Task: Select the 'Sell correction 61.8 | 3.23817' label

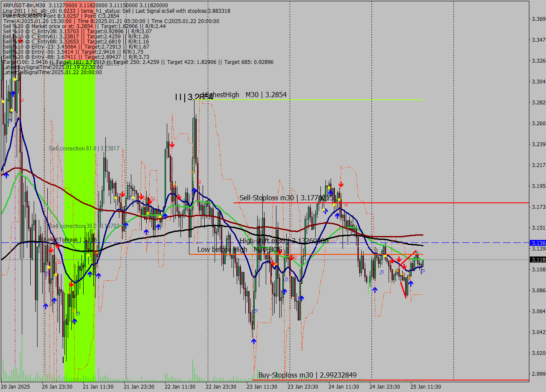Action: tap(84, 148)
